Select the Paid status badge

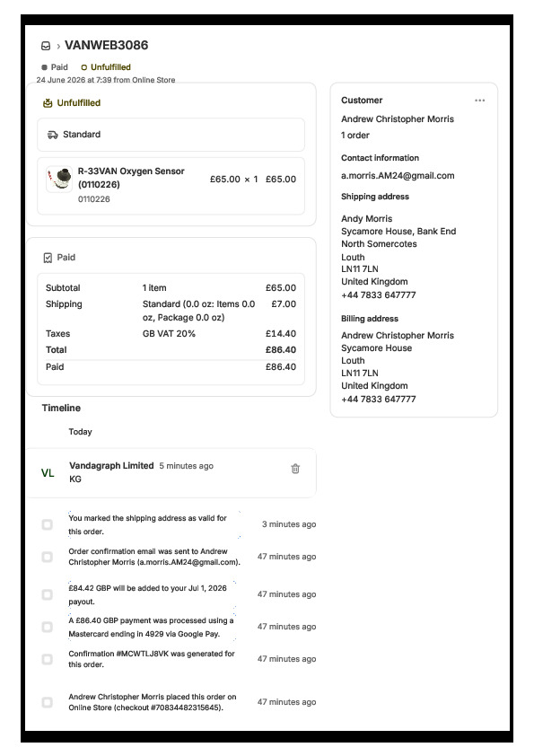coord(55,67)
